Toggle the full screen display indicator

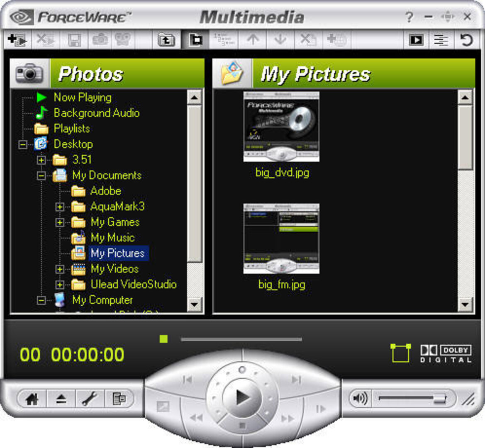click(401, 353)
